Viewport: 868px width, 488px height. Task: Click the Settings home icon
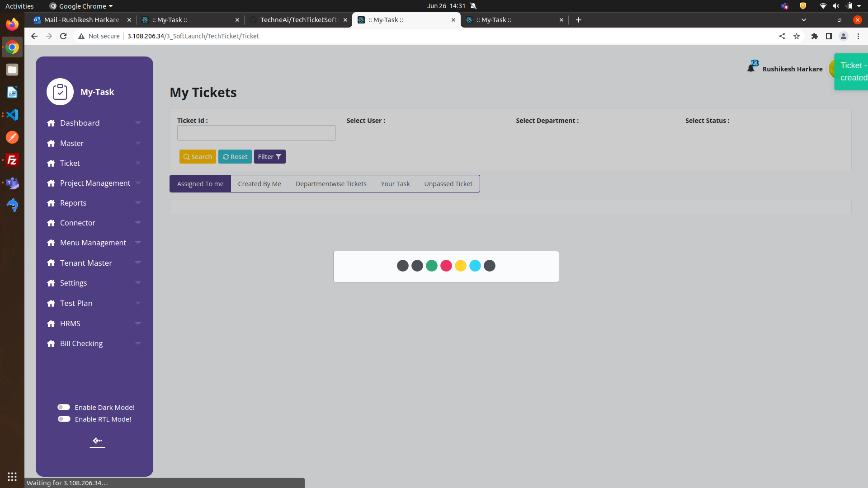[x=51, y=283]
